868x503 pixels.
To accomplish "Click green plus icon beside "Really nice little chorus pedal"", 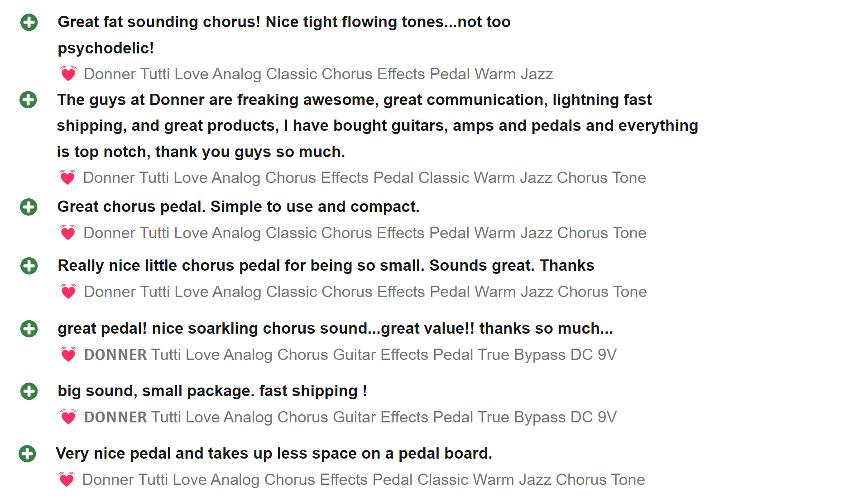I will (29, 266).
